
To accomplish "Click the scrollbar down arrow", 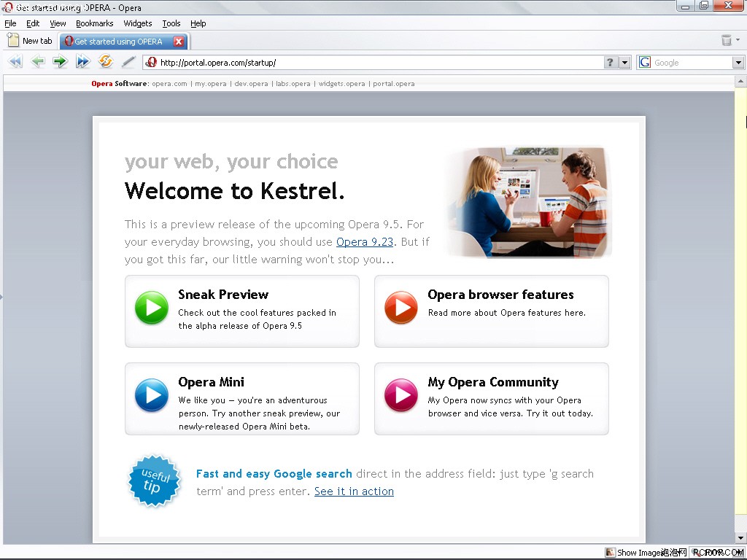I will [x=740, y=538].
